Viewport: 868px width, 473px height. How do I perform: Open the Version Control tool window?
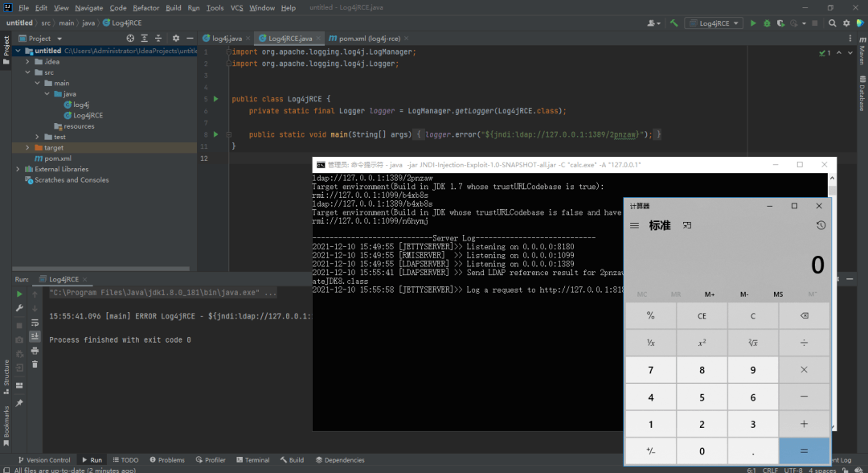click(43, 459)
